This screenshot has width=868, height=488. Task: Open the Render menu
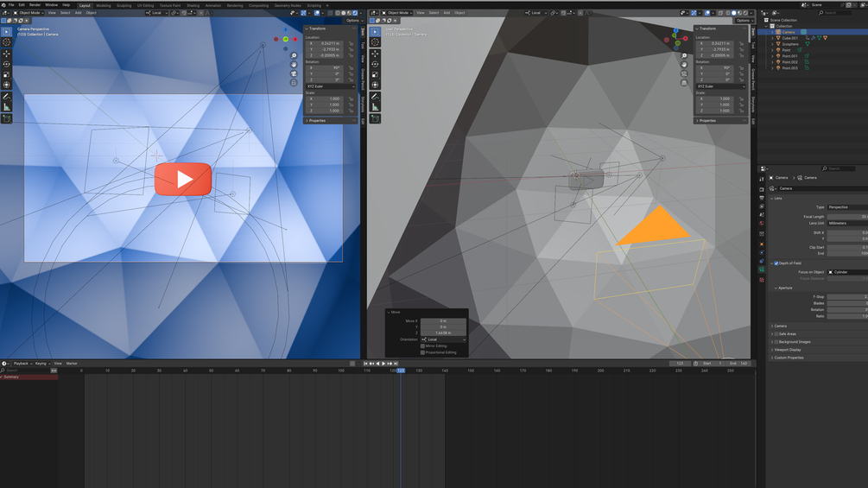click(x=35, y=5)
